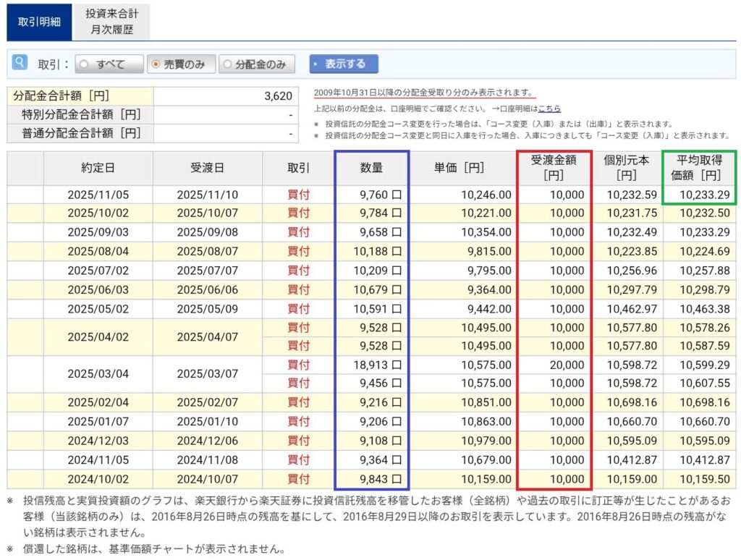The width and height of the screenshot is (741, 560).
Task: Select the 受渡金額［円］ column header
Action: pos(554,168)
